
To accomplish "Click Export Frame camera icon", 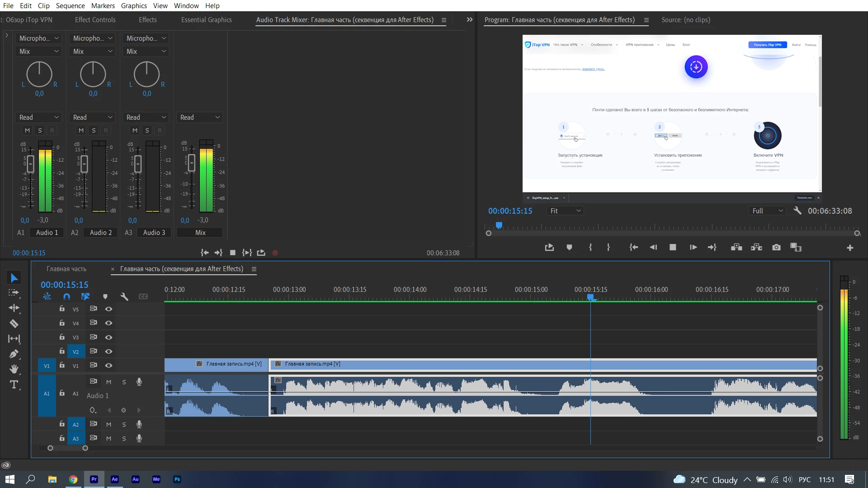I will tap(776, 247).
